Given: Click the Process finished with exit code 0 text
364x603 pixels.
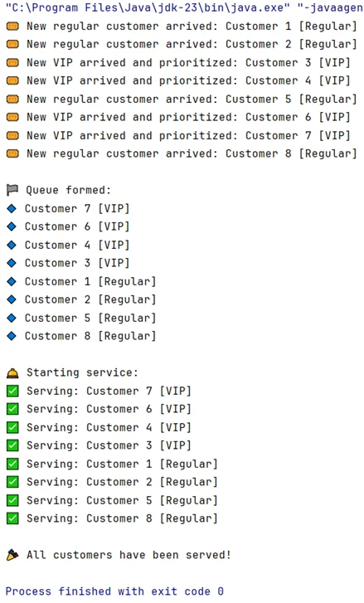Looking at the screenshot, I should [114, 591].
